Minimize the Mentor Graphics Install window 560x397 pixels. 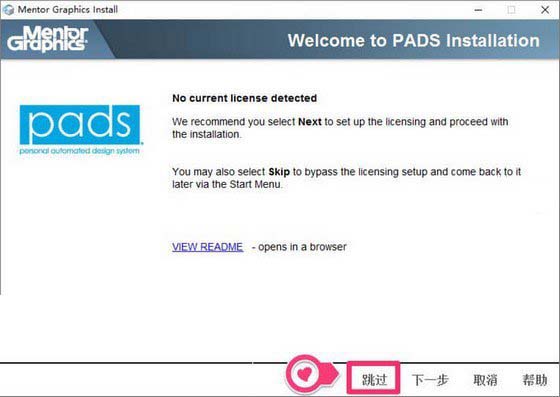click(478, 10)
